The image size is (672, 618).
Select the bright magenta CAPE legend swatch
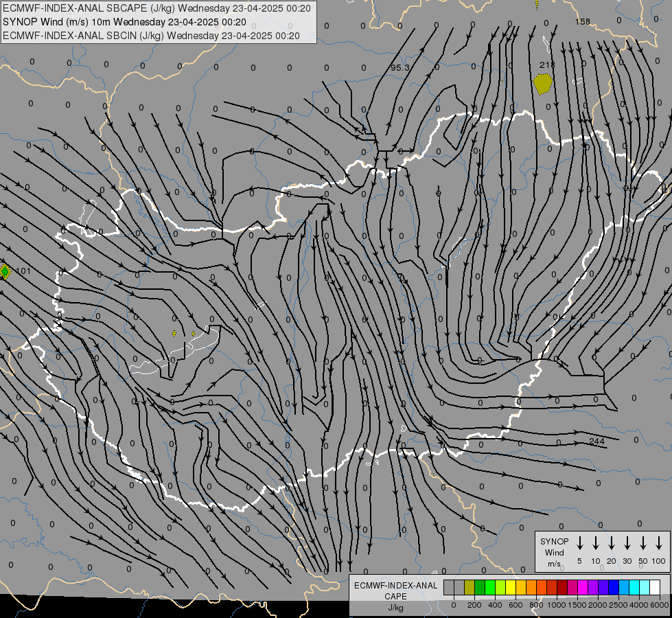(583, 587)
